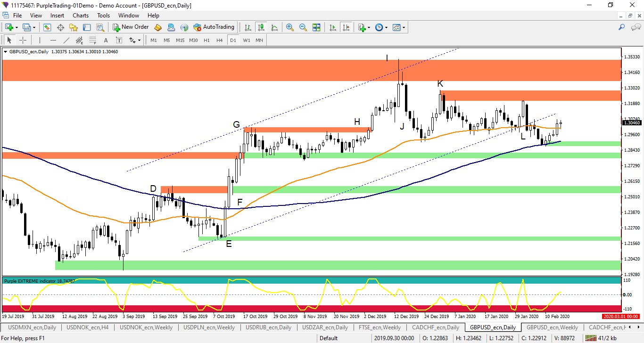Image resolution: width=644 pixels, height=343 pixels.
Task: Open the Help menu
Action: 154,16
